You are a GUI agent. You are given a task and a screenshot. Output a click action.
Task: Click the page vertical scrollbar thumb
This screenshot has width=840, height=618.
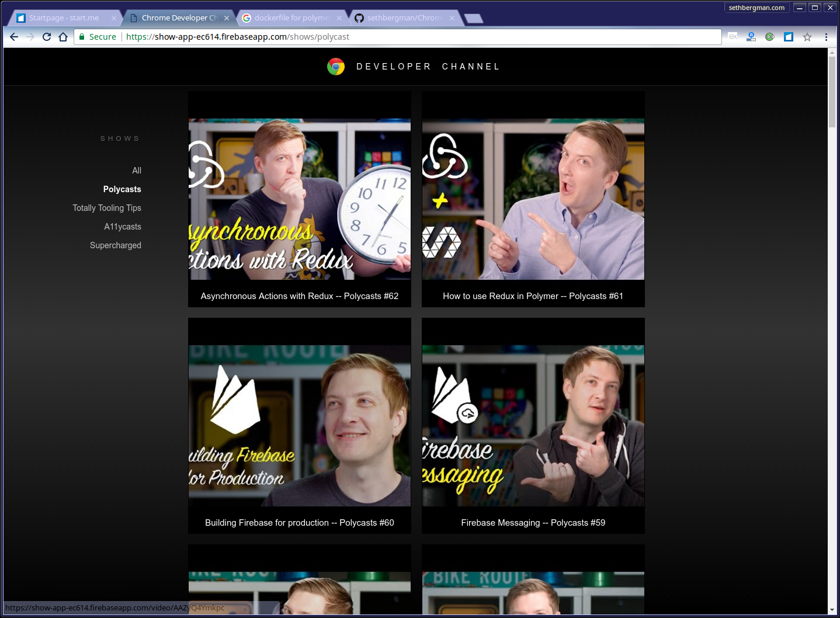[832, 92]
